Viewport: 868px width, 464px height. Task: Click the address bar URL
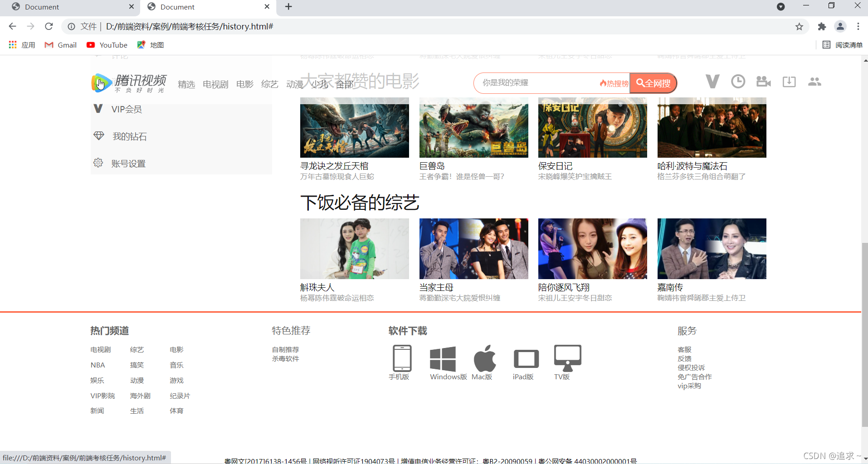[190, 26]
